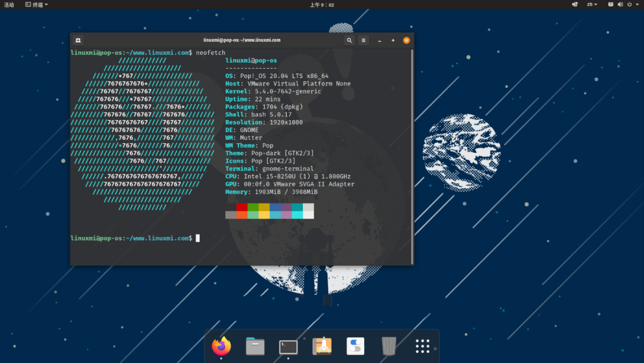Open the zh input language dropdown
This screenshot has height=363, width=644.
(591, 4)
